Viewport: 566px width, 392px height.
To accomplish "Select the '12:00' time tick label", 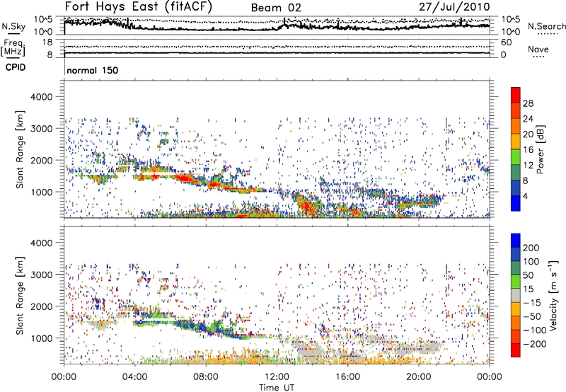I will pyautogui.click(x=277, y=377).
